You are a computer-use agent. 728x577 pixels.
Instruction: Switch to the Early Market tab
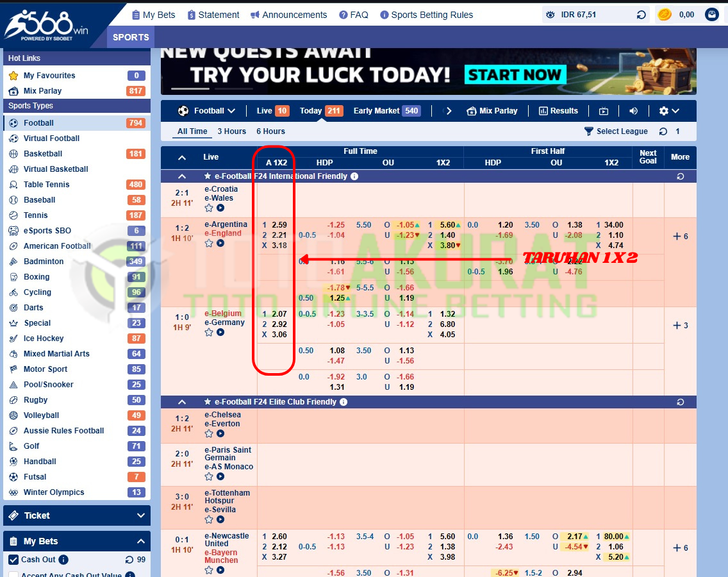click(376, 111)
